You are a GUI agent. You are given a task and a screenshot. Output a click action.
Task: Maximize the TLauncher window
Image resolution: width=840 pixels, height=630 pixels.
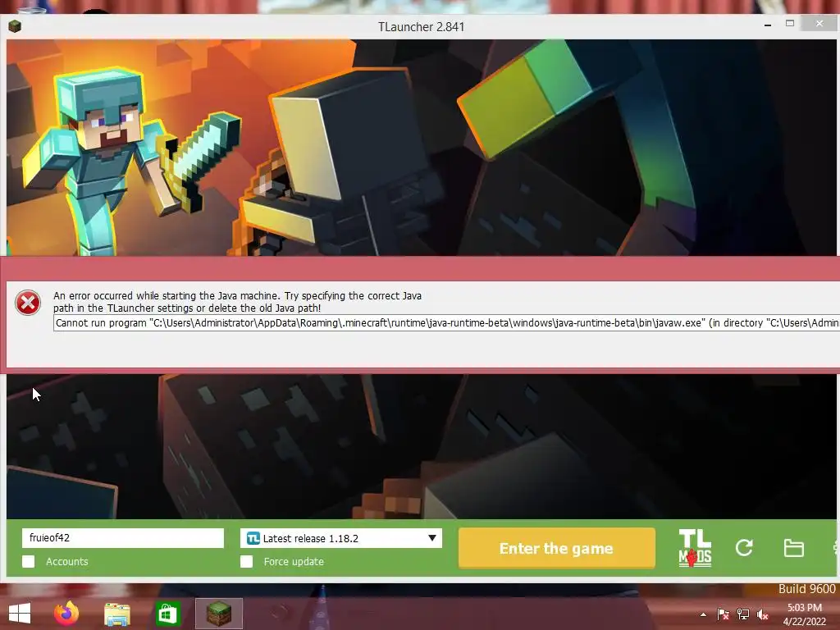790,24
